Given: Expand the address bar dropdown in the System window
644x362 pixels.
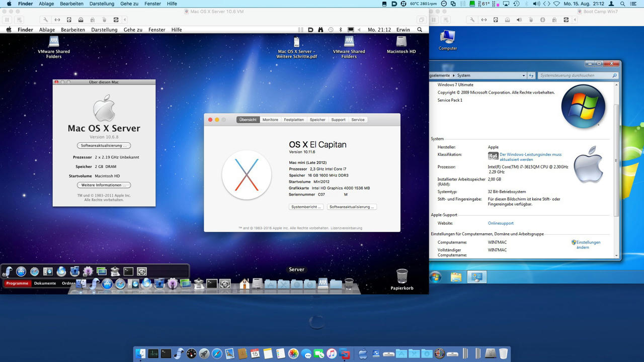Looking at the screenshot, I should (x=523, y=75).
